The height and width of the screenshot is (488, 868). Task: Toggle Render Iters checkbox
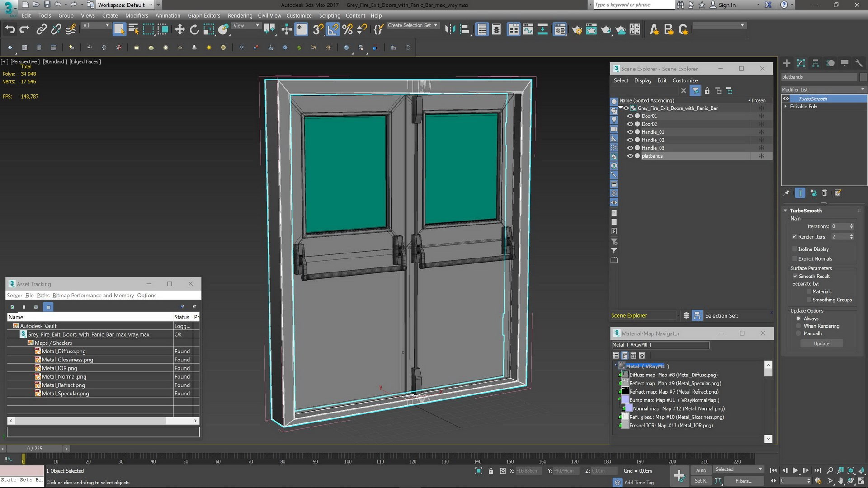point(794,237)
